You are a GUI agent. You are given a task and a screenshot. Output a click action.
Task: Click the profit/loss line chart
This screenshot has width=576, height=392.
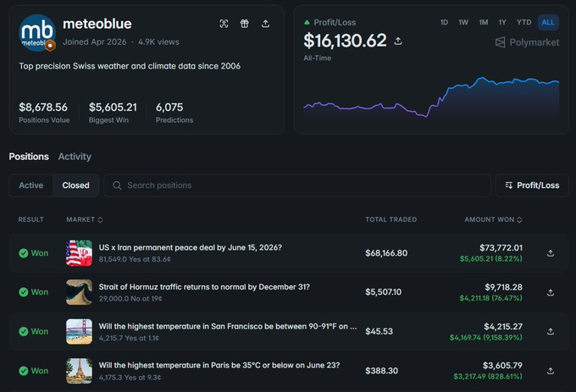click(x=431, y=97)
